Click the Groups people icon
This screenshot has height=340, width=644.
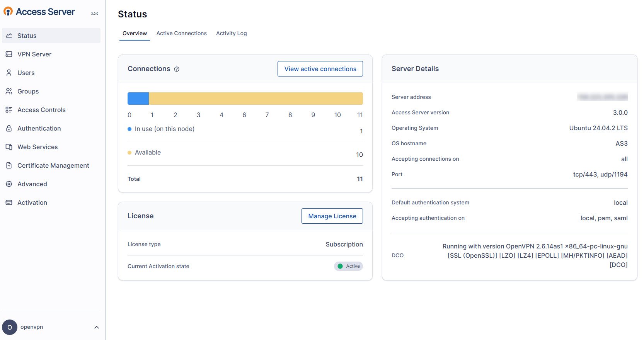click(9, 91)
